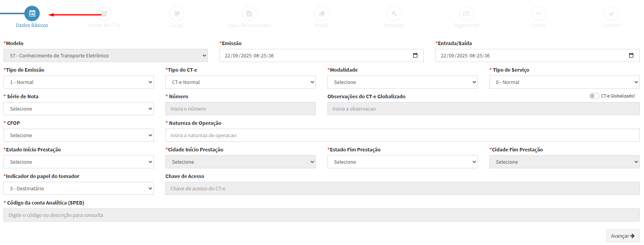This screenshot has height=245, width=644.
Task: Open the Entrada/Saída calendar picker icon
Action: pos(631,55)
